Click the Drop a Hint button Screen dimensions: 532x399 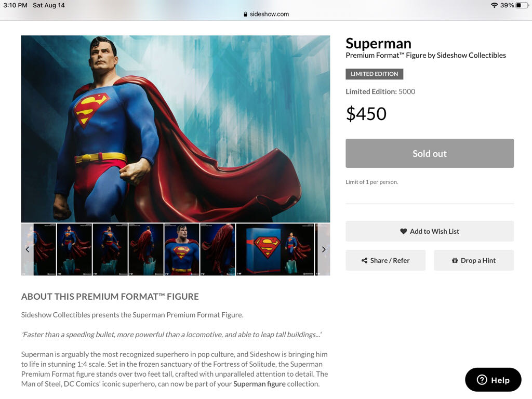click(474, 260)
